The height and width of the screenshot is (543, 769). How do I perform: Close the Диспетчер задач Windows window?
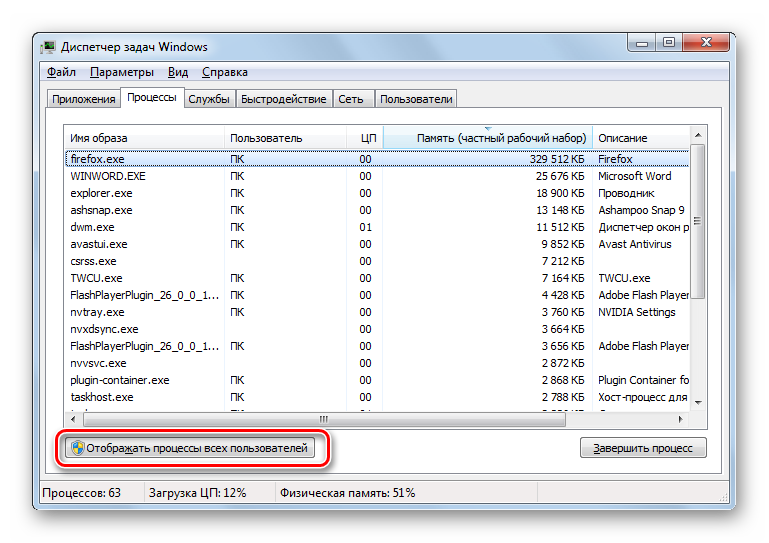pos(706,43)
